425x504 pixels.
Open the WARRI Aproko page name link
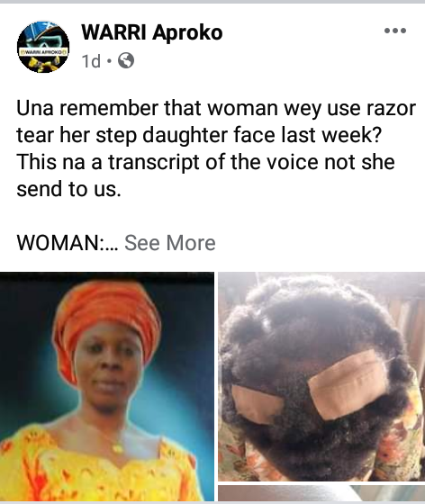152,32
